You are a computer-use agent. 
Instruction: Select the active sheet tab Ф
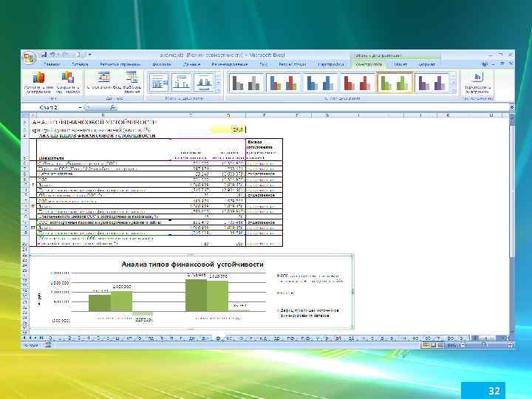pyautogui.click(x=218, y=338)
